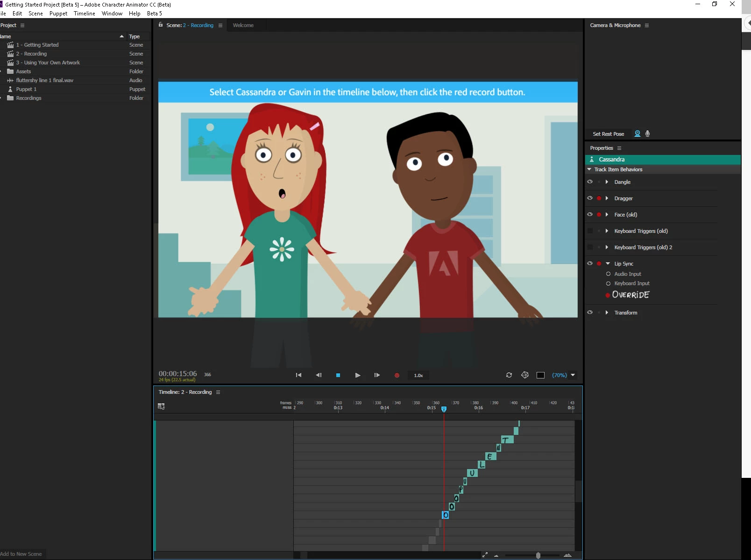Click Set Rest Pose
This screenshot has height=560, width=751.
[x=608, y=134]
